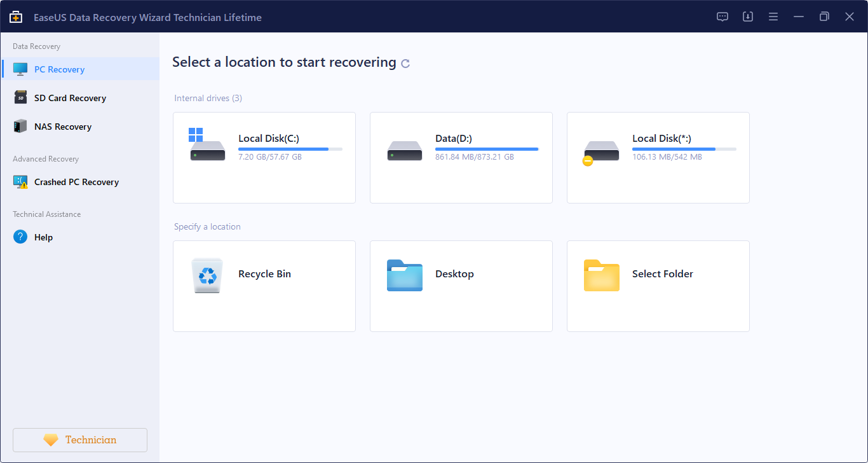Click the EaseUS logo icon

(15, 17)
